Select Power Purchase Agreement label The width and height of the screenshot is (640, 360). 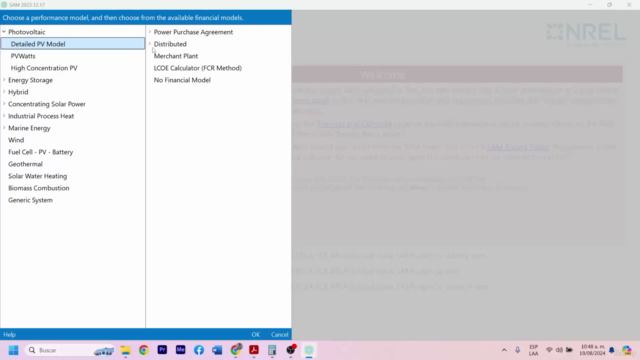(193, 32)
